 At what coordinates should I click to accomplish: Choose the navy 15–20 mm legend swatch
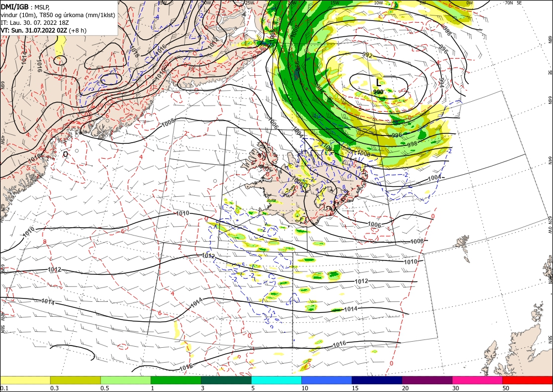(x=377, y=380)
